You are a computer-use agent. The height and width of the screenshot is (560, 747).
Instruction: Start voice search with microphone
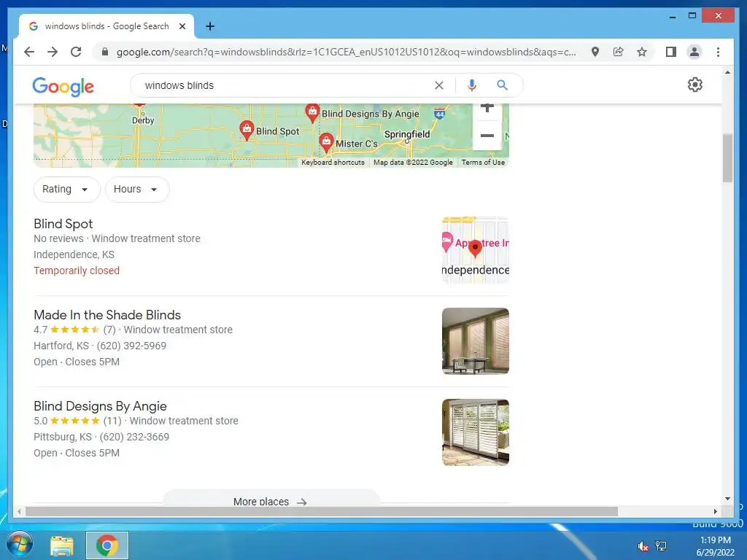tap(472, 85)
